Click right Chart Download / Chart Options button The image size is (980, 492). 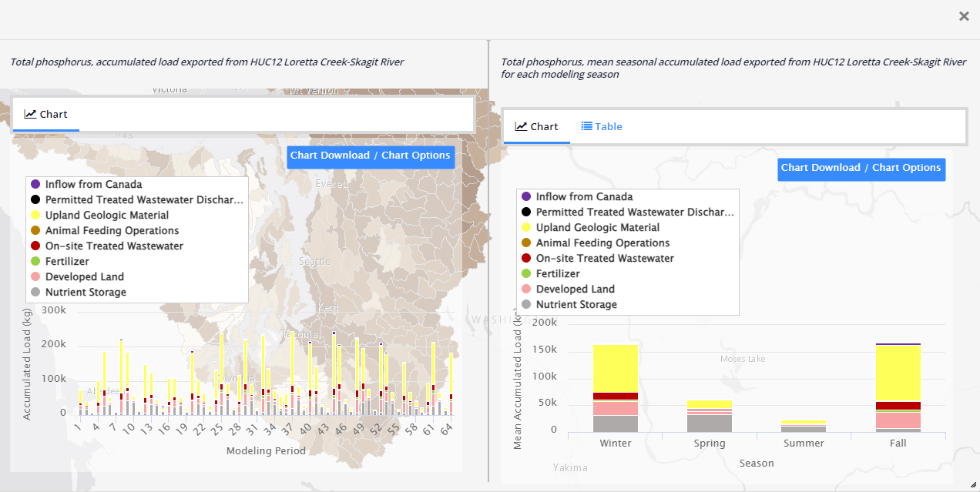pyautogui.click(x=861, y=168)
